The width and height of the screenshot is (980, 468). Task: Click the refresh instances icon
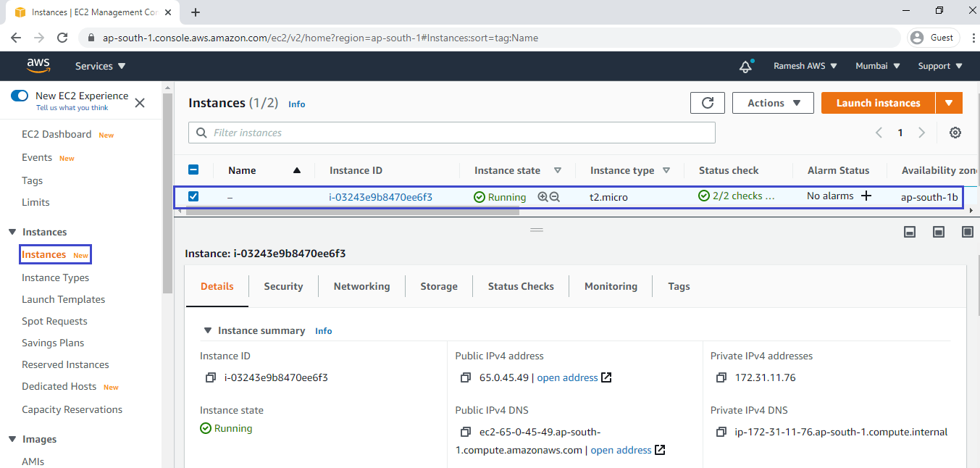(707, 102)
